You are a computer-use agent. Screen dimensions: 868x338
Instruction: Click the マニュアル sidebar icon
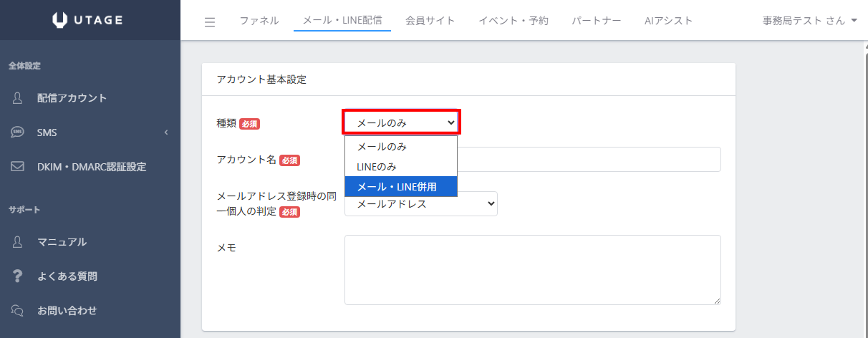[x=18, y=242]
